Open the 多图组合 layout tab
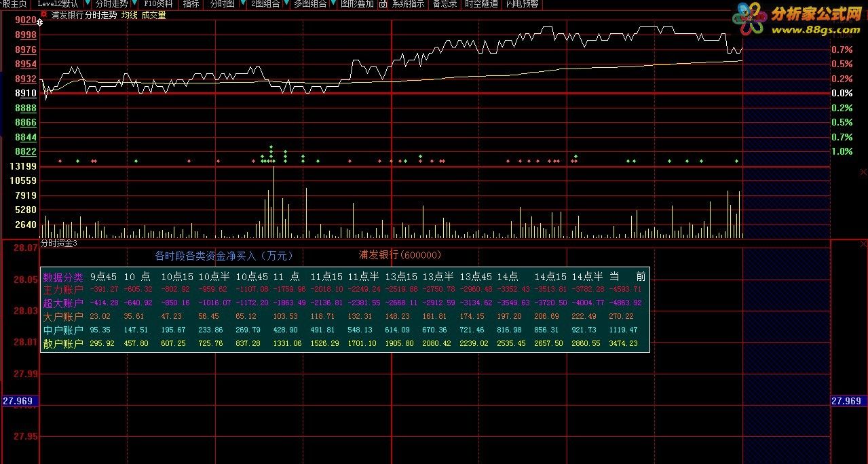Viewport: 868px width, 464px height. [310, 3]
